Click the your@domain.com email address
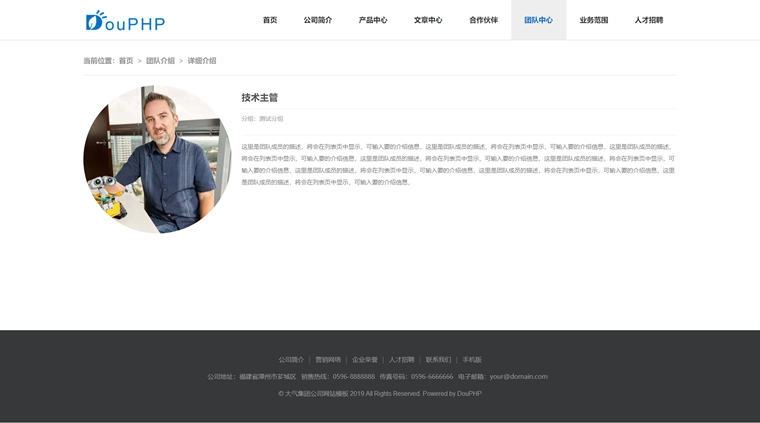The width and height of the screenshot is (760, 423). click(x=519, y=376)
